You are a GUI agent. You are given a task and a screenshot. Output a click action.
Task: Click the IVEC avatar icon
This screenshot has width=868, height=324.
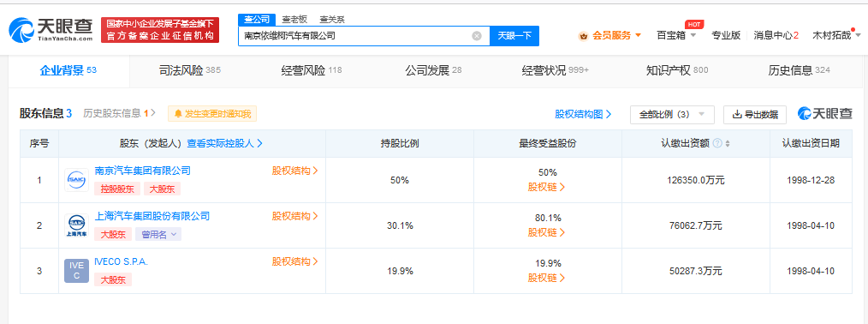(x=76, y=271)
